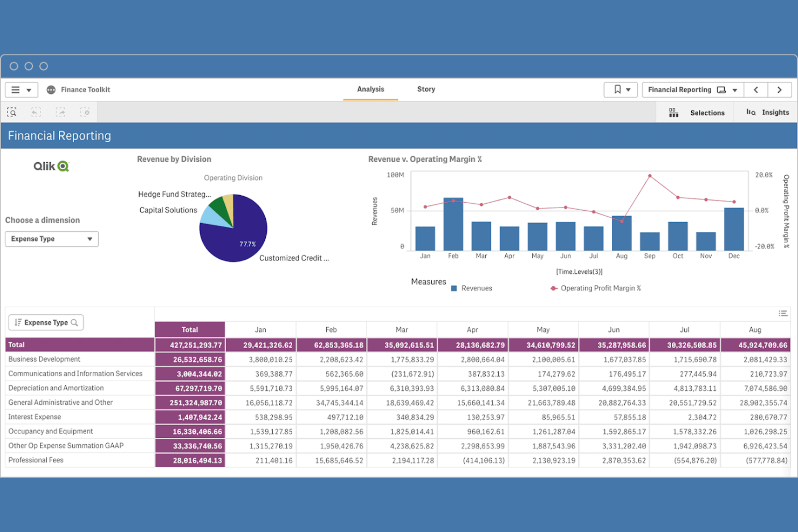798x532 pixels.
Task: Open the Expense Type dimension dropdown
Action: point(51,239)
